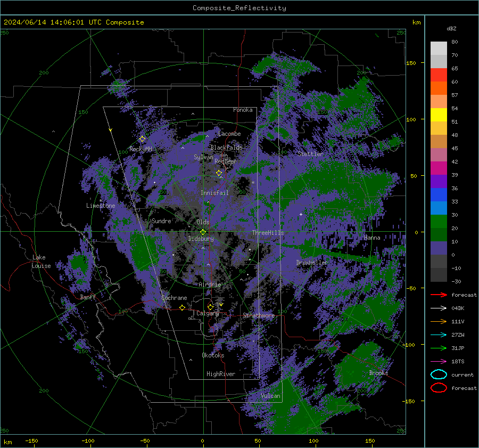Click the white asterisk marker above Limestone
The width and height of the screenshot is (479, 448).
coord(101,201)
